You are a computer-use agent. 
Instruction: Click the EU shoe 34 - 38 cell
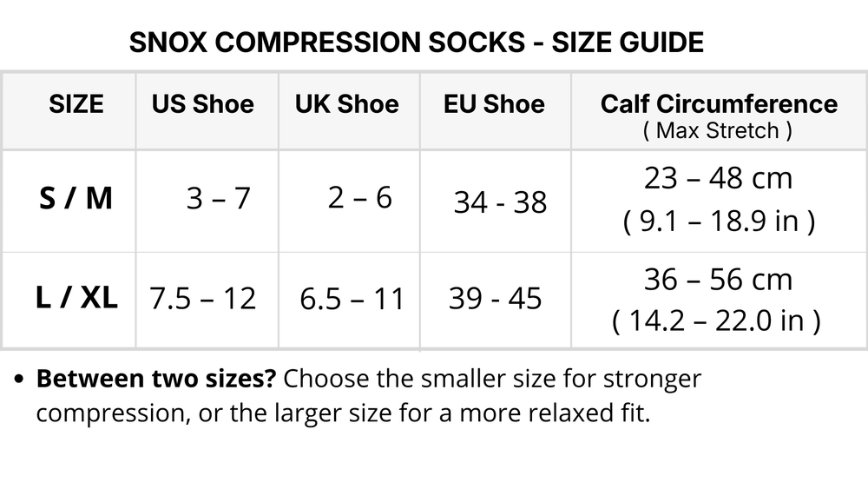point(500,203)
